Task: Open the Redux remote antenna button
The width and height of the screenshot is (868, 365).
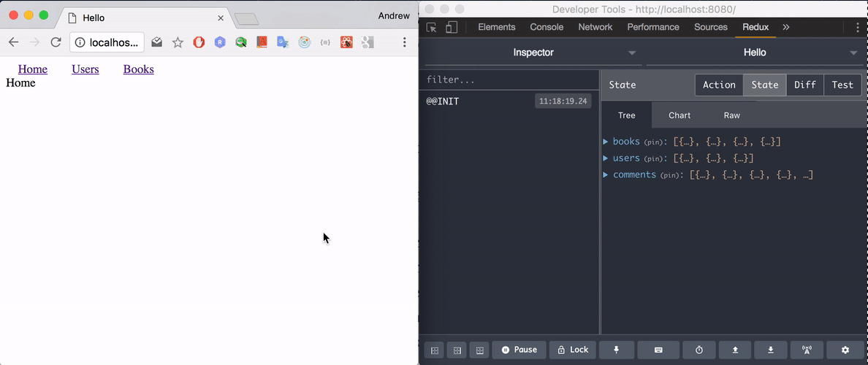Action: point(807,350)
